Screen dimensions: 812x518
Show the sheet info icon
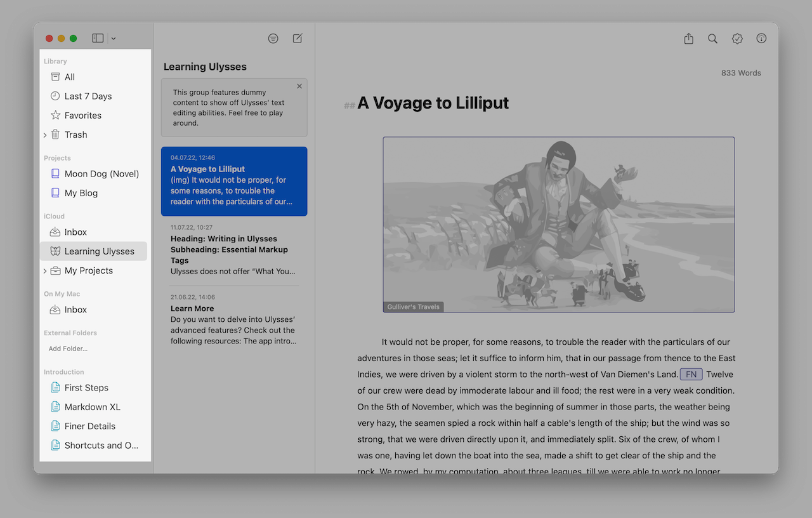761,39
